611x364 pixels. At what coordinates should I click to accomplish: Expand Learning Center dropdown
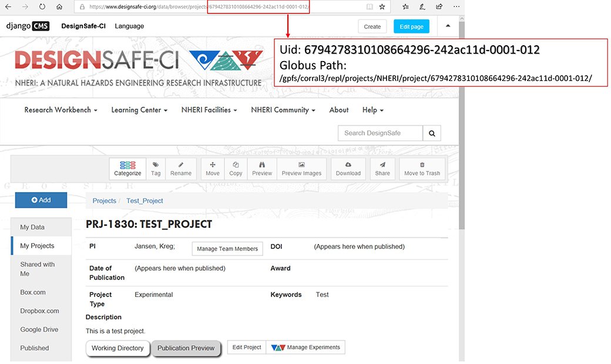(139, 110)
